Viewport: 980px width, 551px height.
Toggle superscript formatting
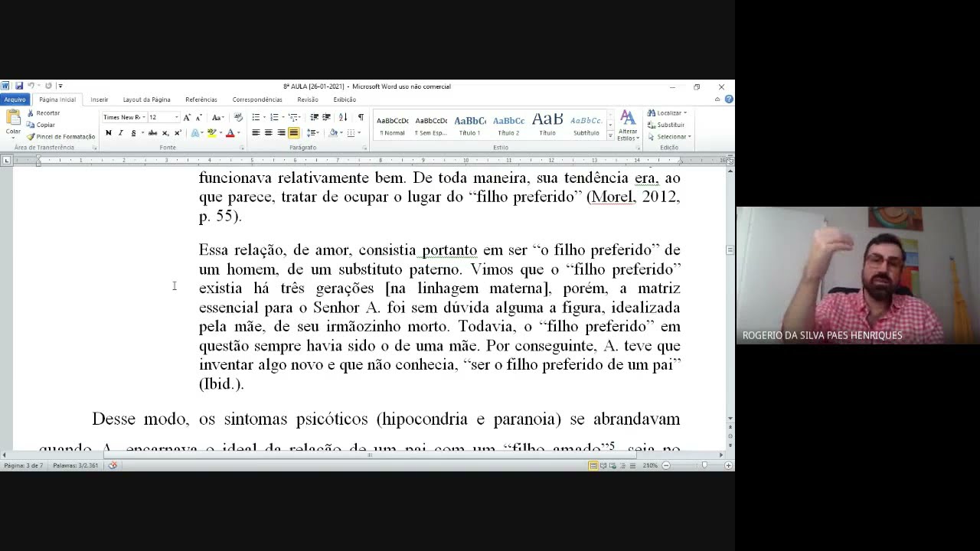[178, 133]
